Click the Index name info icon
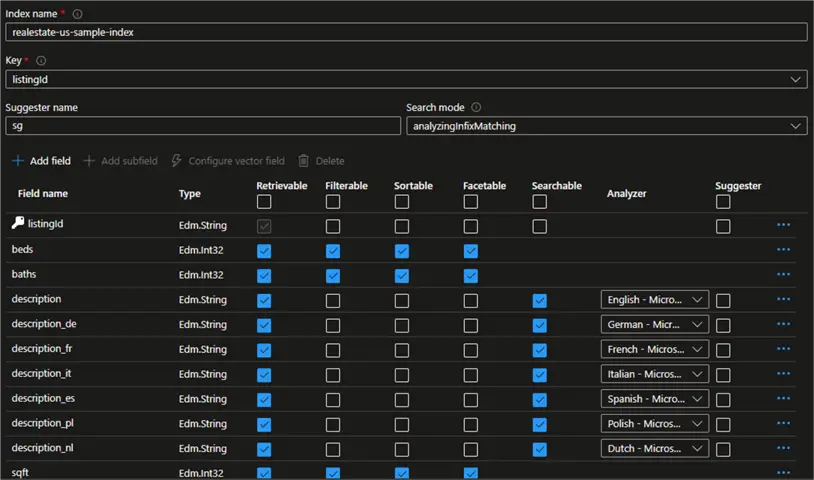 [x=77, y=14]
